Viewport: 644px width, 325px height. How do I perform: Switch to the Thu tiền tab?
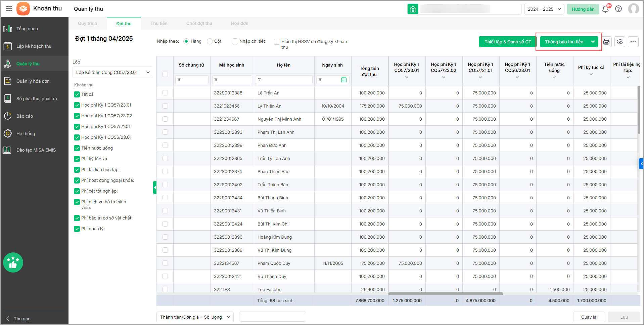pos(159,23)
